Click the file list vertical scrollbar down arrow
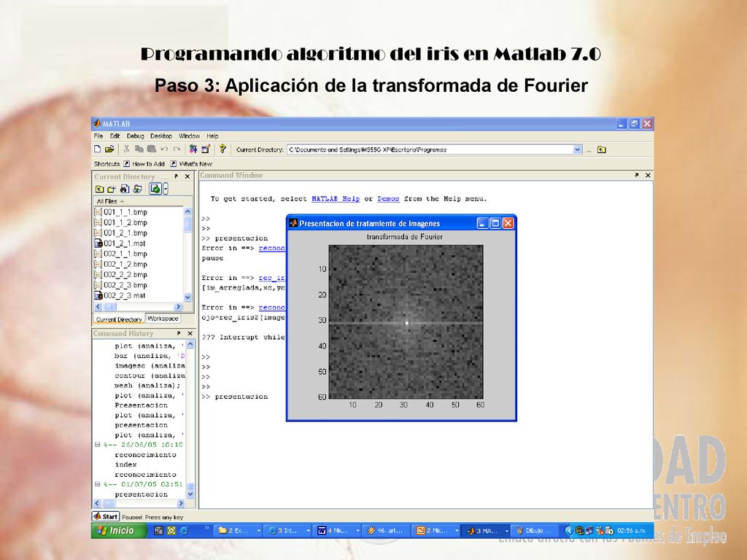This screenshot has height=560, width=747. pyautogui.click(x=187, y=297)
